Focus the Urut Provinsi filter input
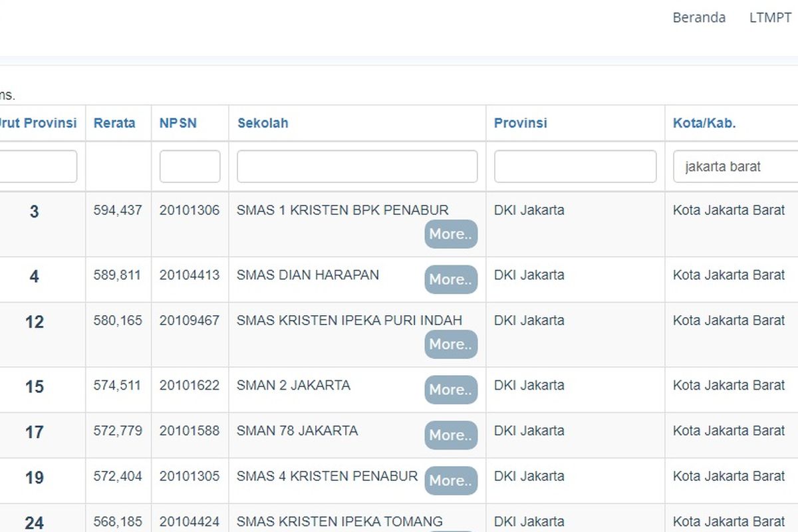 (38, 166)
